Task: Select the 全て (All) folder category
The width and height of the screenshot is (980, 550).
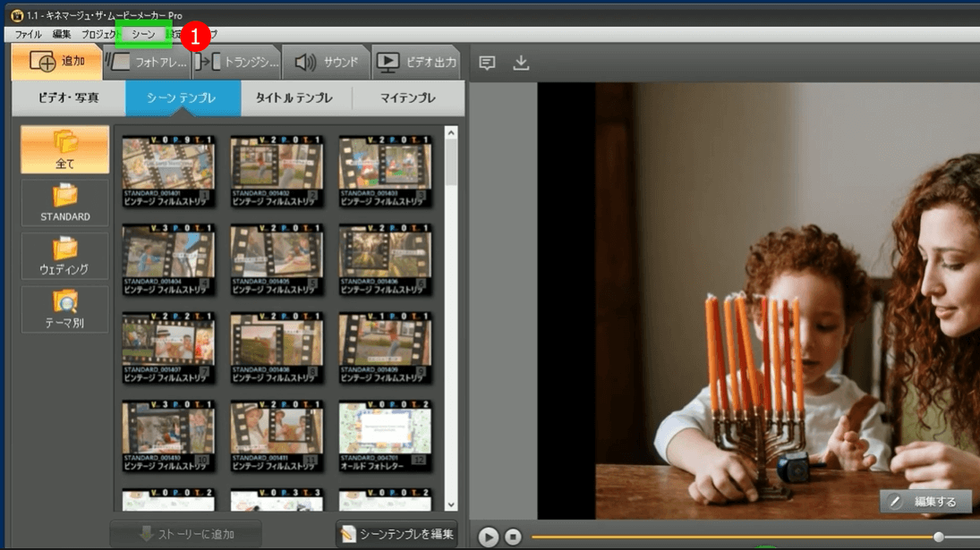Action: [x=65, y=149]
